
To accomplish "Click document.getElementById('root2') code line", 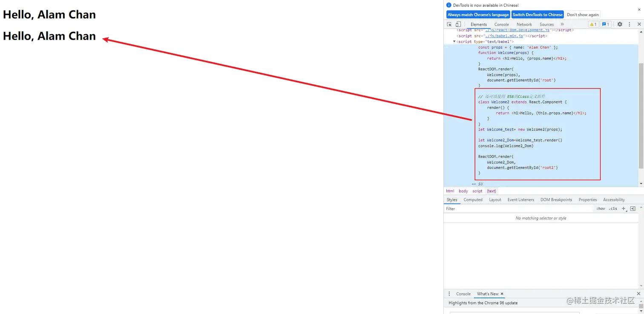I will click(x=522, y=168).
